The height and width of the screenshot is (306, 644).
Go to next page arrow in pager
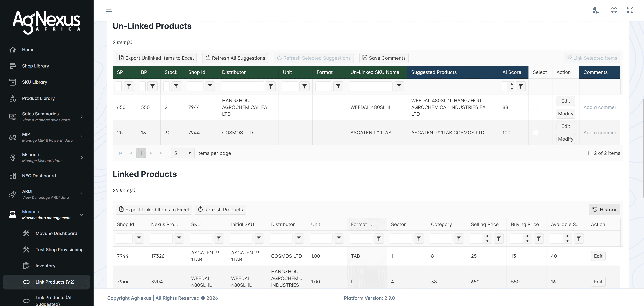(x=151, y=153)
